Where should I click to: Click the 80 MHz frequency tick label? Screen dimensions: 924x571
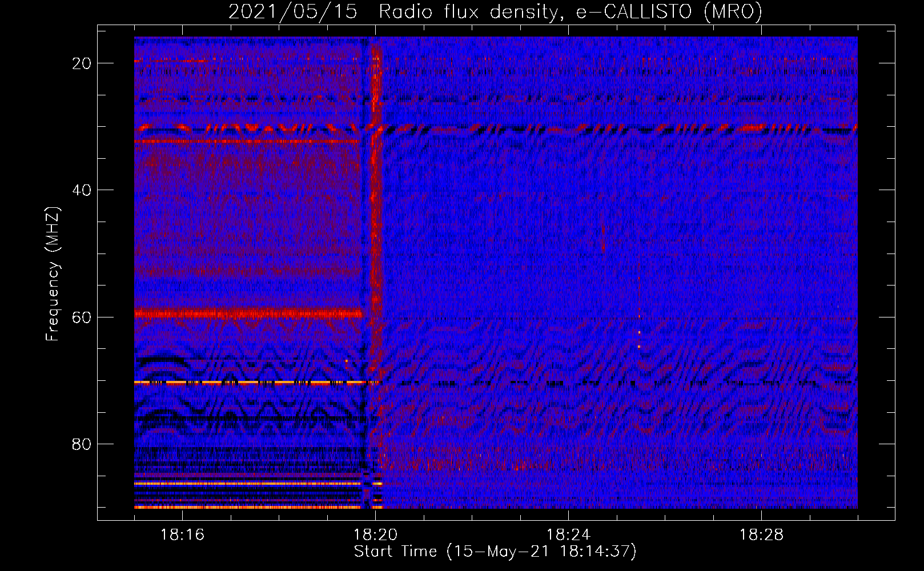[x=82, y=444]
